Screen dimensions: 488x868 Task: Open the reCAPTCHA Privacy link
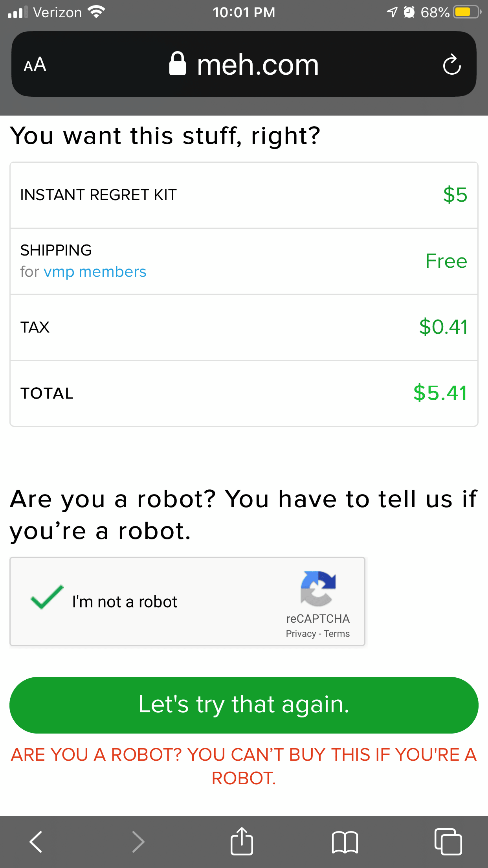pyautogui.click(x=301, y=634)
